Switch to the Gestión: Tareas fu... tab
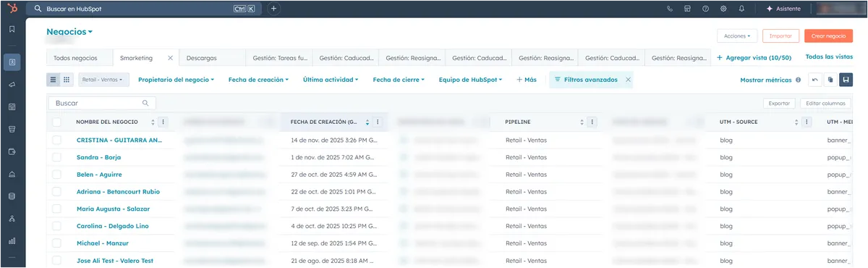868x268 pixels. coord(278,58)
